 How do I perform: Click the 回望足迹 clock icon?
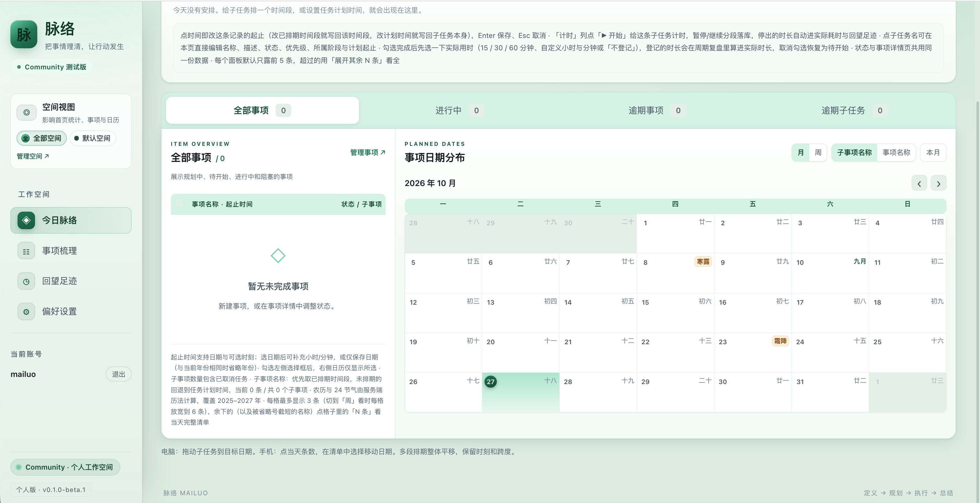26,281
